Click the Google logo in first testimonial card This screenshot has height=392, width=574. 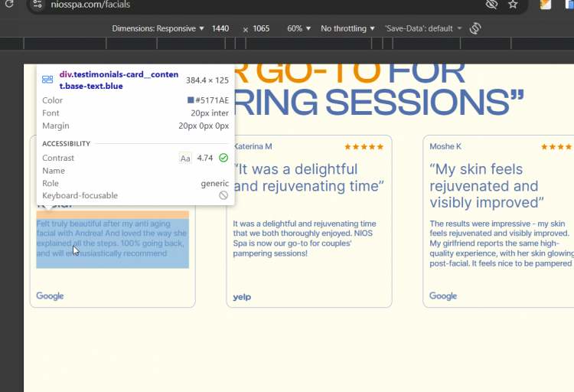50,296
